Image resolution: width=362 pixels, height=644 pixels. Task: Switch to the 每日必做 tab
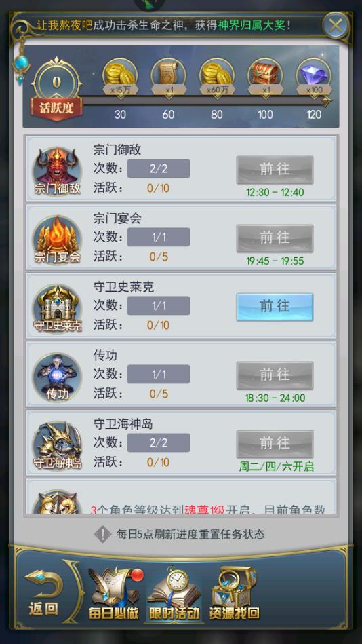tap(115, 593)
